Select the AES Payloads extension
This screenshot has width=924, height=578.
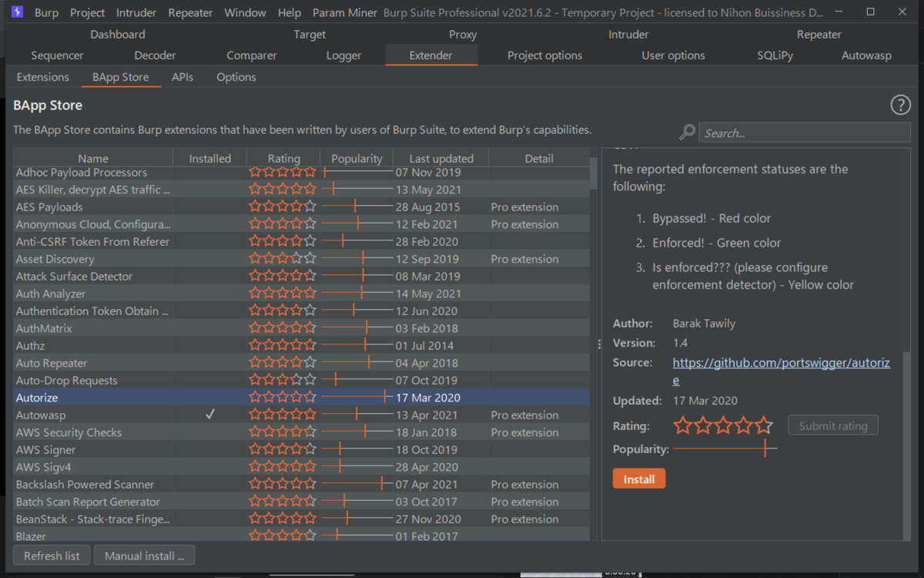302,207
